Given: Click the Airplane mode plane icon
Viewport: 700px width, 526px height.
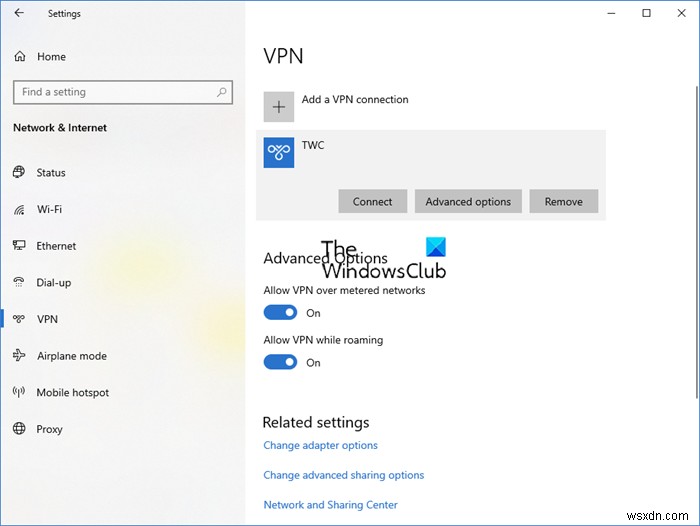Looking at the screenshot, I should (19, 355).
